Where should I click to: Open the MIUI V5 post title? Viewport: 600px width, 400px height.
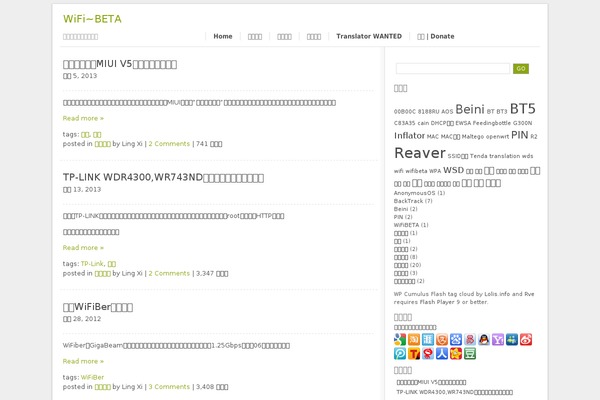pos(120,64)
